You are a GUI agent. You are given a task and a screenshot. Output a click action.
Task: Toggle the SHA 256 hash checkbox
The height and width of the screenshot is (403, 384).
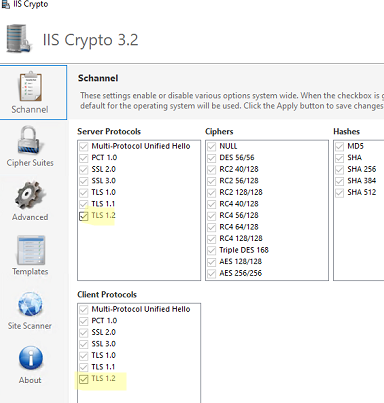click(340, 170)
